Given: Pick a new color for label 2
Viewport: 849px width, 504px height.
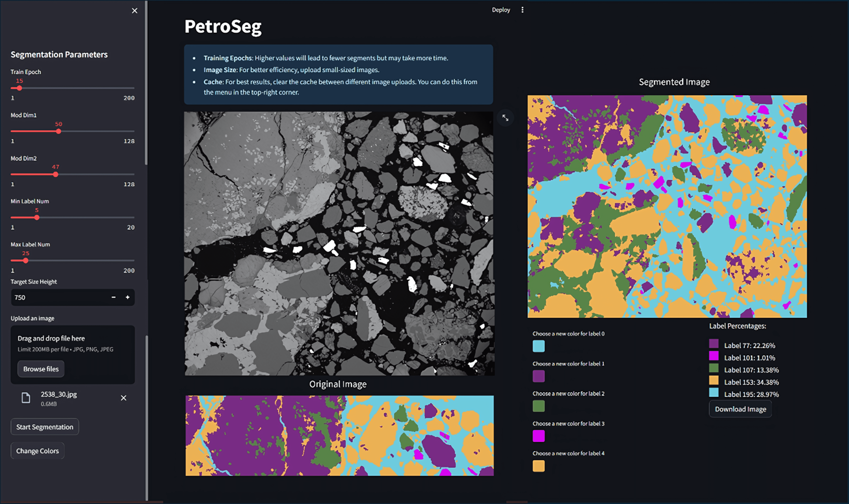Looking at the screenshot, I should coord(539,406).
